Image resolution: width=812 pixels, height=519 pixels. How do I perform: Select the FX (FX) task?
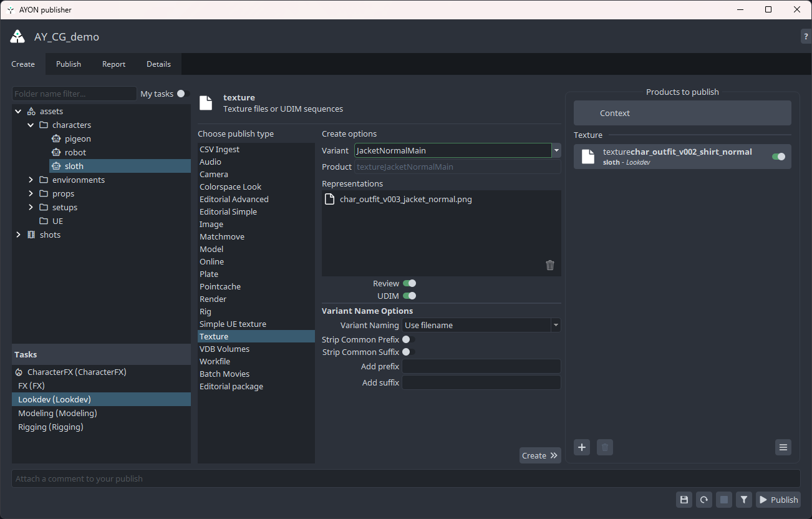pyautogui.click(x=101, y=386)
